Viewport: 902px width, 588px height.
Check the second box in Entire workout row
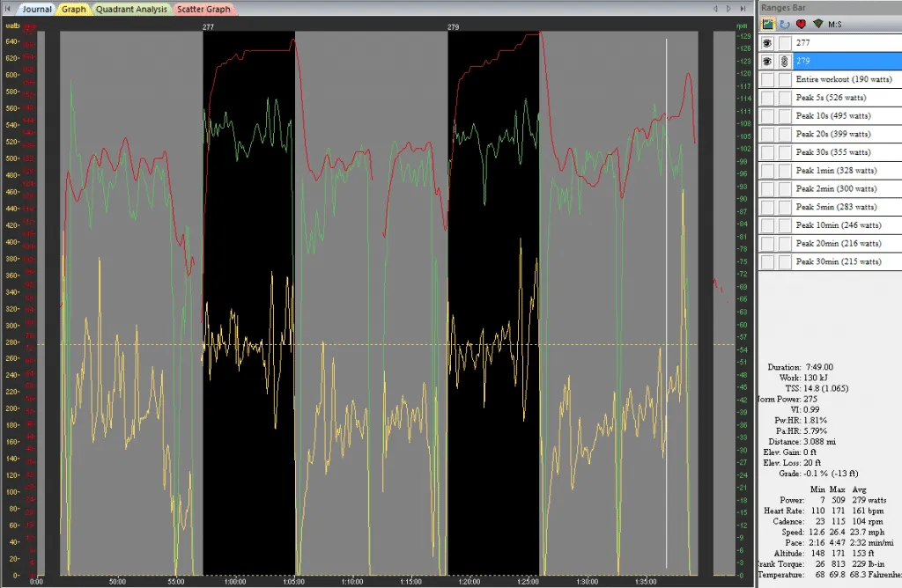click(784, 80)
